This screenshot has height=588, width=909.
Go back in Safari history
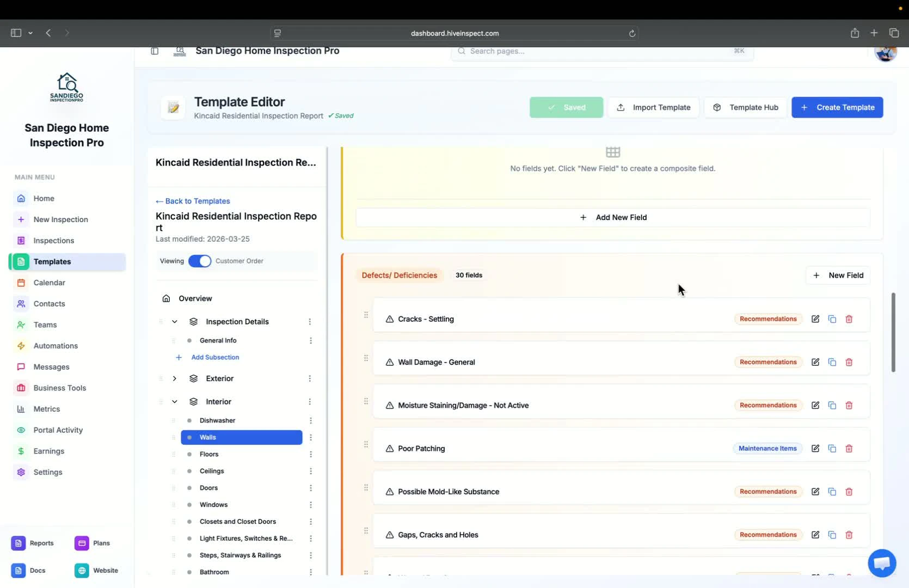48,33
